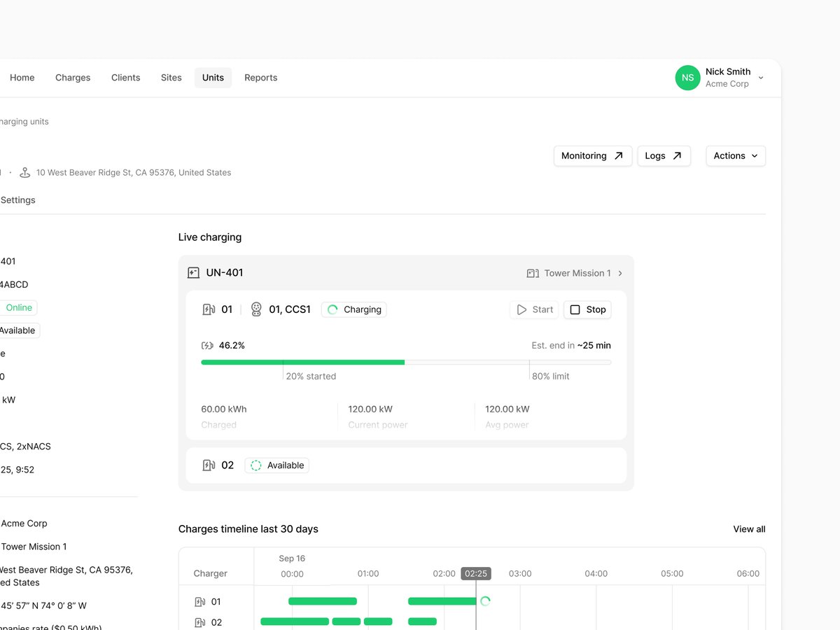Open the Clients section
The image size is (840, 630).
pyautogui.click(x=125, y=78)
